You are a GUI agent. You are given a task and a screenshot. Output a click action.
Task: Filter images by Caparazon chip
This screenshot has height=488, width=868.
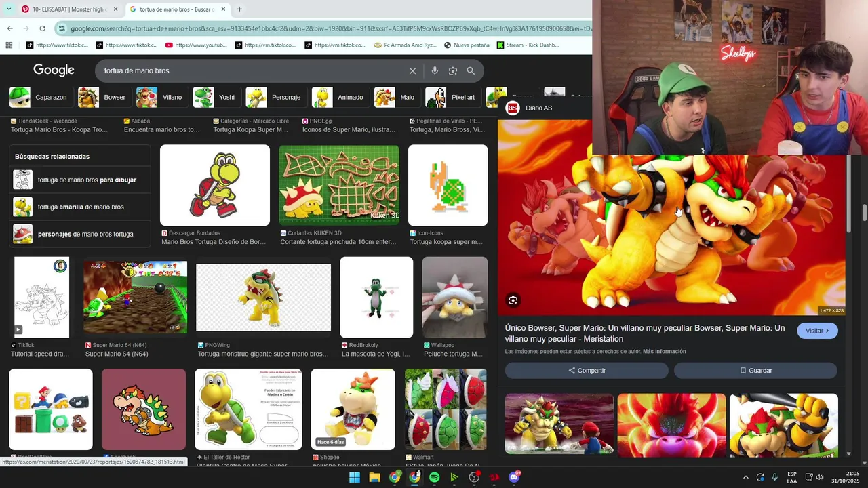tap(39, 97)
